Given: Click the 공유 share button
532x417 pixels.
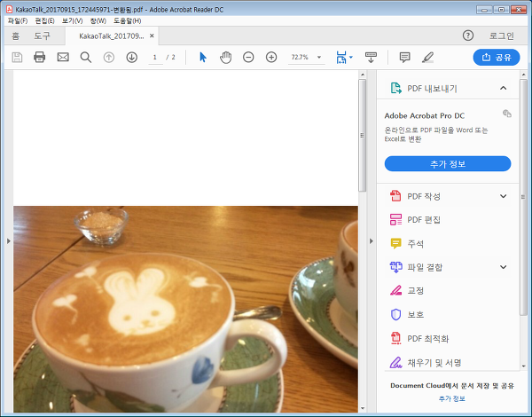Looking at the screenshot, I should click(x=497, y=57).
